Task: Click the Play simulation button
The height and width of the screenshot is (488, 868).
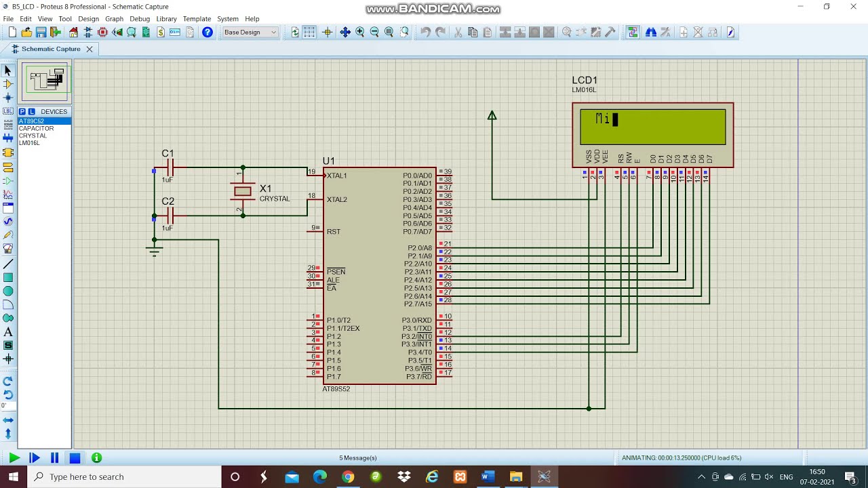Action: point(14,458)
